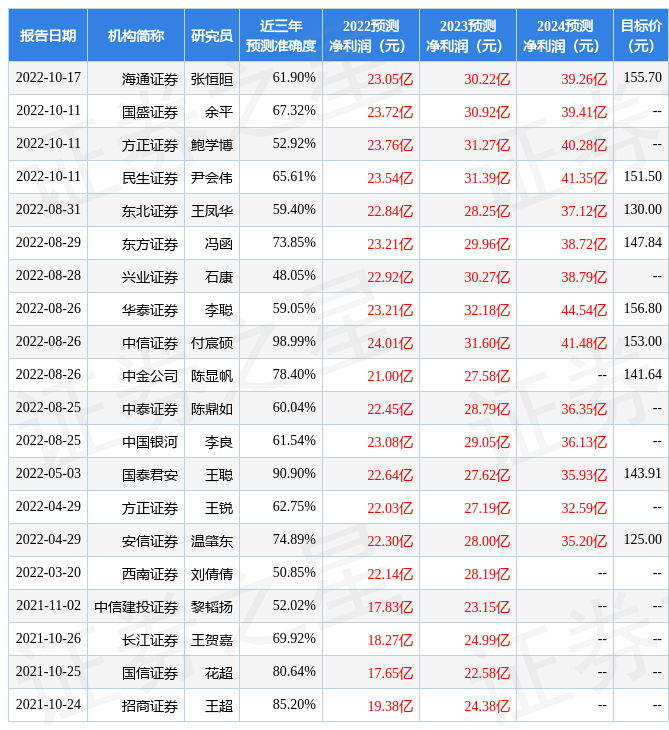Select researcher 王锐
The image size is (669, 730).
coord(219,509)
